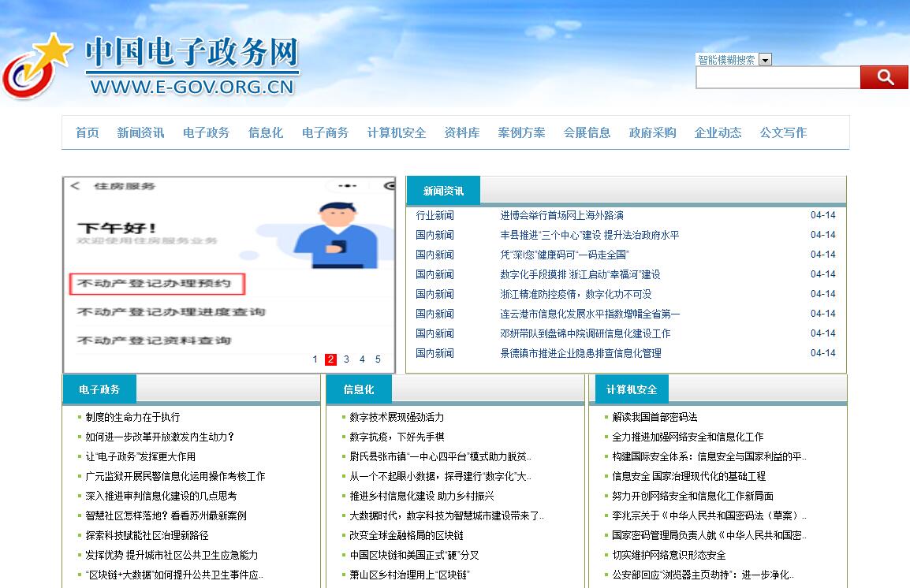The height and width of the screenshot is (588, 910).
Task: Jump to carousel slide 3
Action: pos(346,359)
